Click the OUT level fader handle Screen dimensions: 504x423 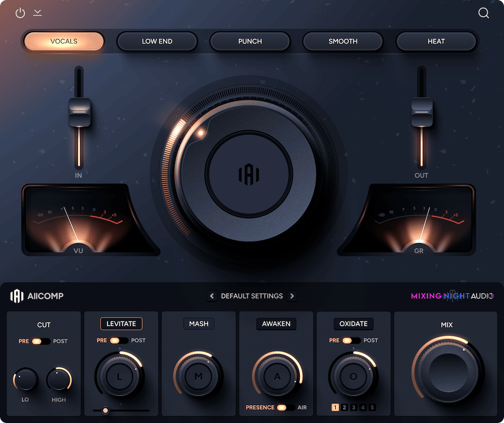click(422, 112)
